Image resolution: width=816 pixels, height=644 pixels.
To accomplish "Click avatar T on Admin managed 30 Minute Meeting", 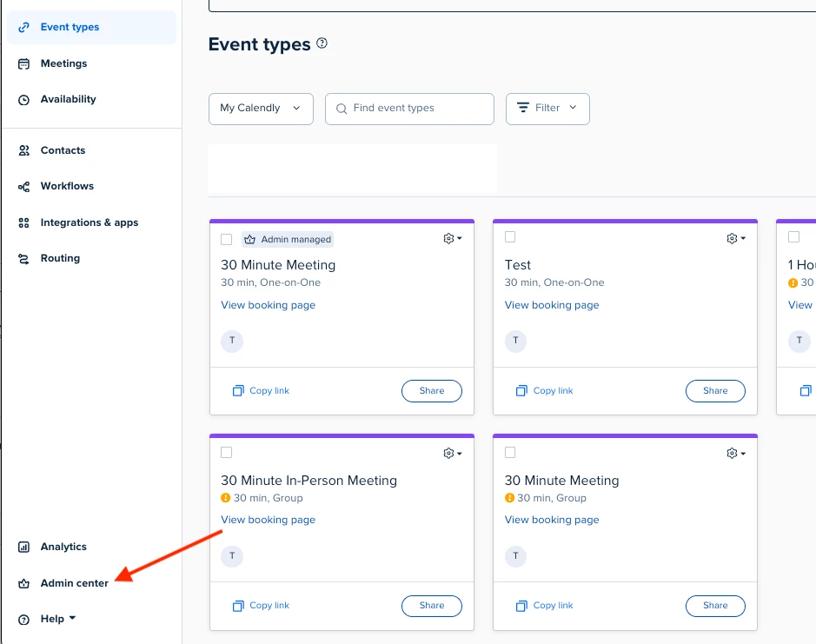I will point(232,341).
